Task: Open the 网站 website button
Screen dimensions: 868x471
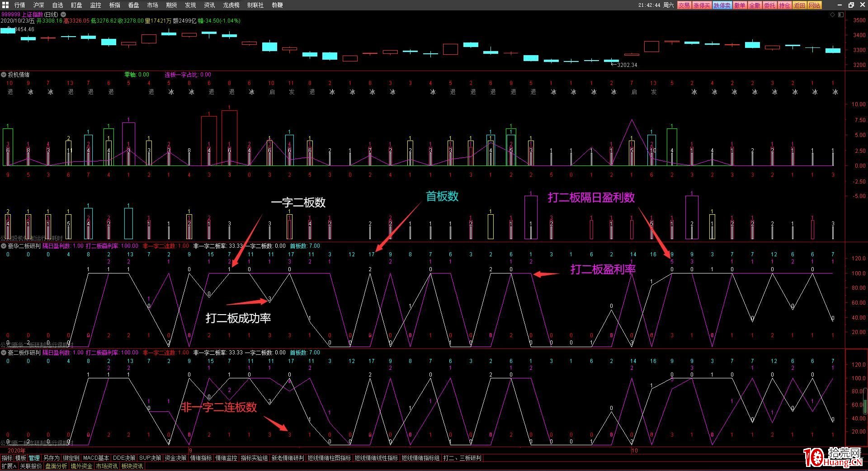Action: [814, 5]
